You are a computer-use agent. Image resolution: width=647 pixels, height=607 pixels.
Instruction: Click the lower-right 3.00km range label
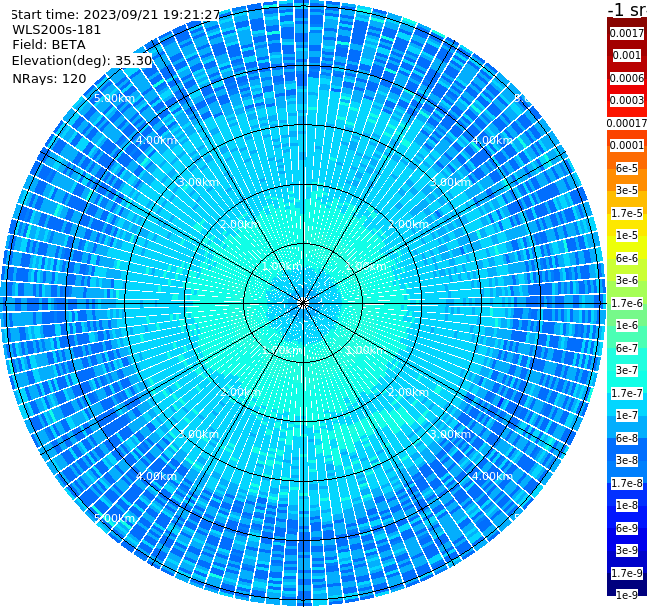tap(450, 434)
